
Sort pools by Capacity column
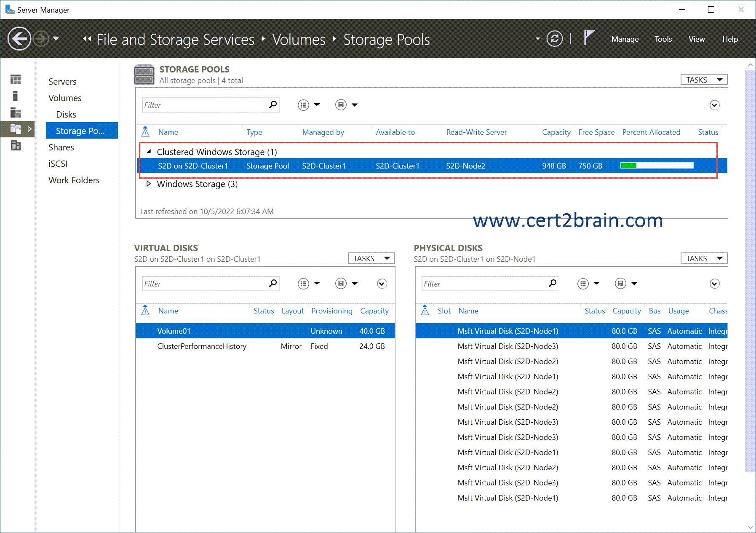pos(556,132)
